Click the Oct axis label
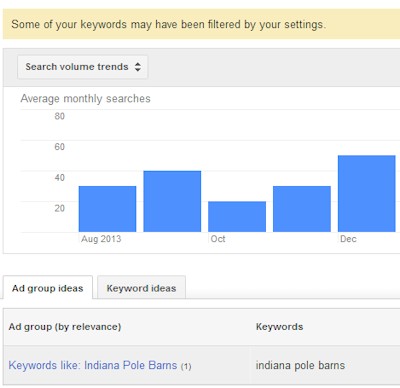 (x=218, y=239)
